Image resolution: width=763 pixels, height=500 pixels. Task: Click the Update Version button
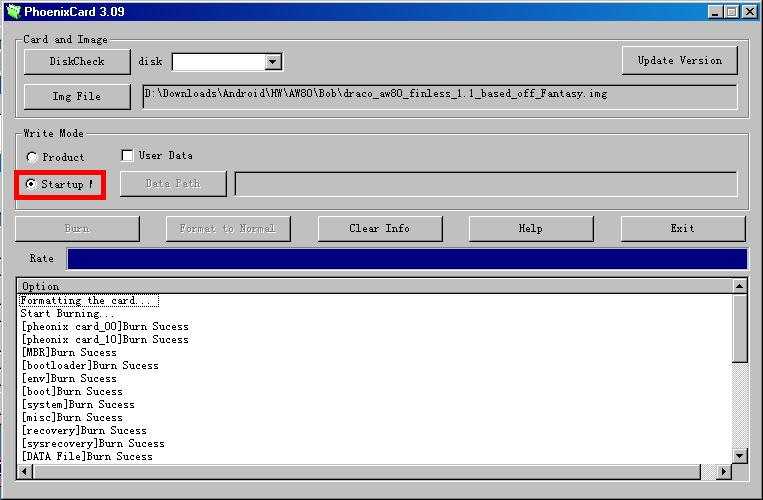pos(679,60)
